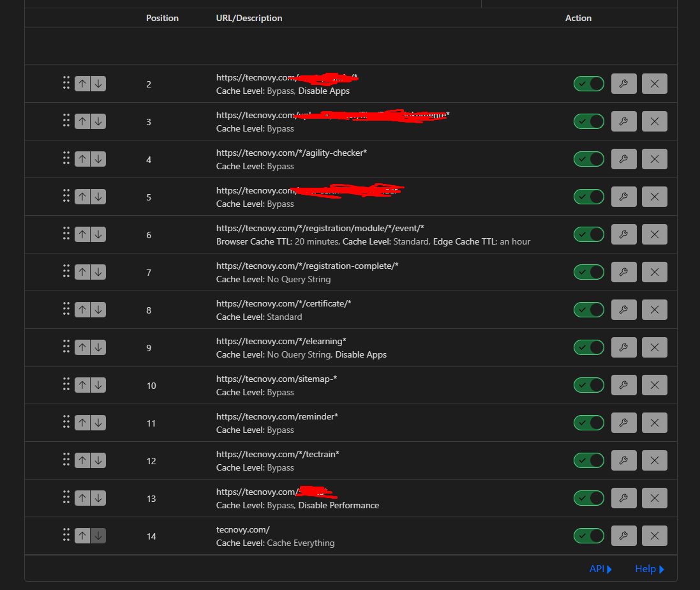Select the registration/module/*/event/* URL text
The height and width of the screenshot is (590, 700).
[x=320, y=228]
